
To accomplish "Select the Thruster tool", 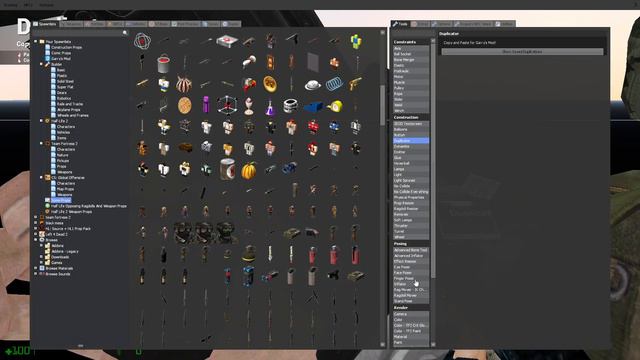I will tap(411, 226).
